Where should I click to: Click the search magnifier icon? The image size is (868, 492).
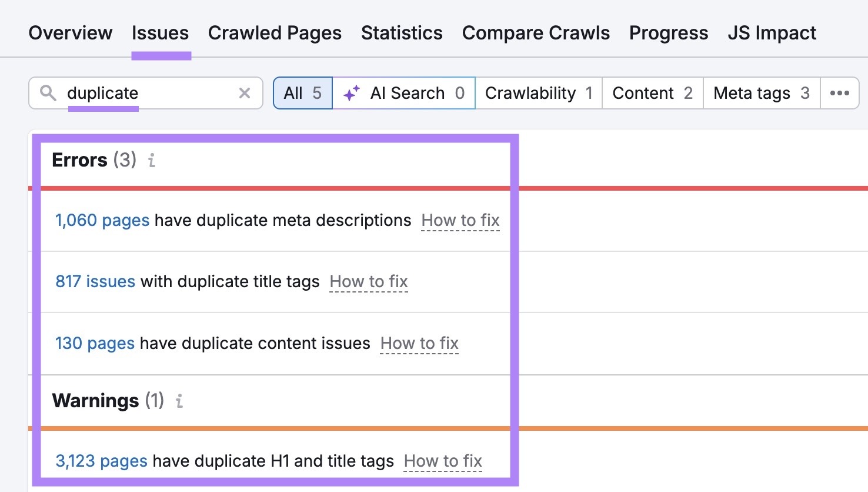(x=48, y=93)
